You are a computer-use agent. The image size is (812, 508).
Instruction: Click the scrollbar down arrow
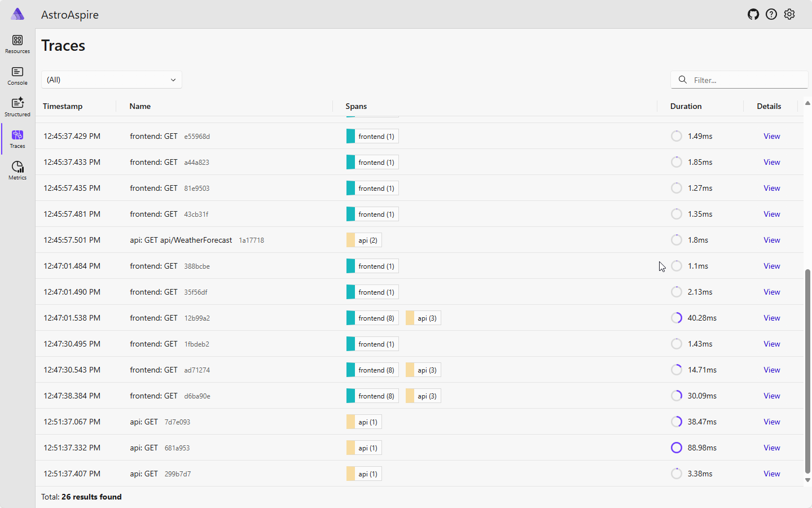[807, 480]
